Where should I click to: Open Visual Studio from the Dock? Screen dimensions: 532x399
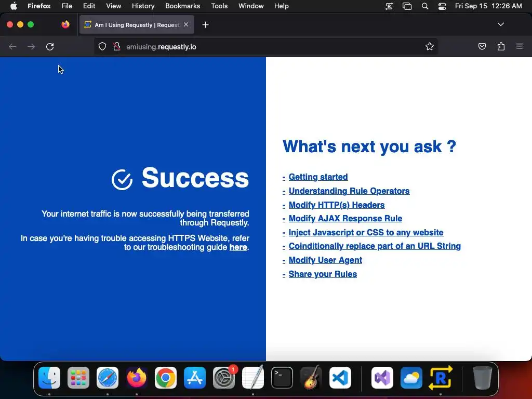pyautogui.click(x=382, y=378)
